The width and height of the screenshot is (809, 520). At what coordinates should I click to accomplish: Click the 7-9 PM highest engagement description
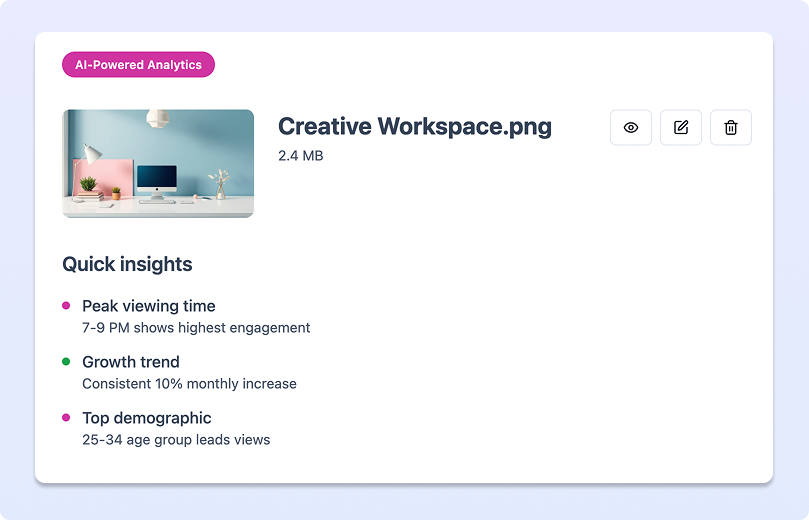point(196,328)
